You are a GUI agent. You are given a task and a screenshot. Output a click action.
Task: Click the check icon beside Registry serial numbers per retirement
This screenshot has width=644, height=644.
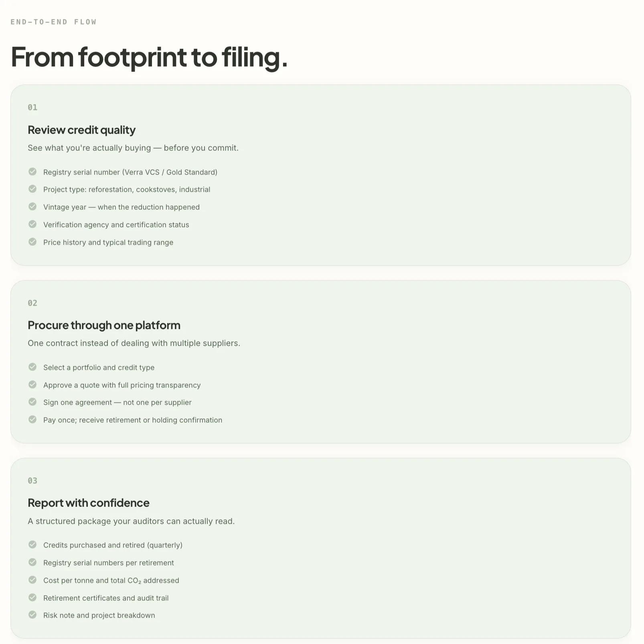pos(32,562)
